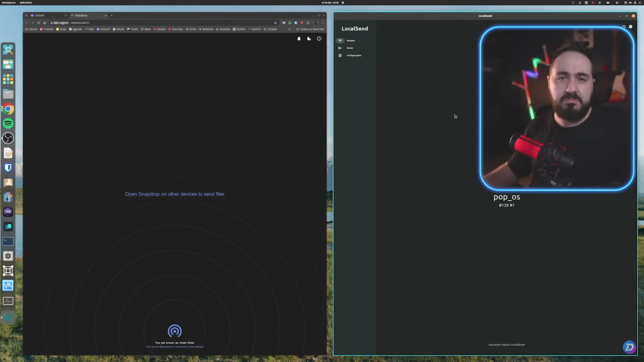
Task: Open the microphone indicator in system tray
Action: [635, 3]
